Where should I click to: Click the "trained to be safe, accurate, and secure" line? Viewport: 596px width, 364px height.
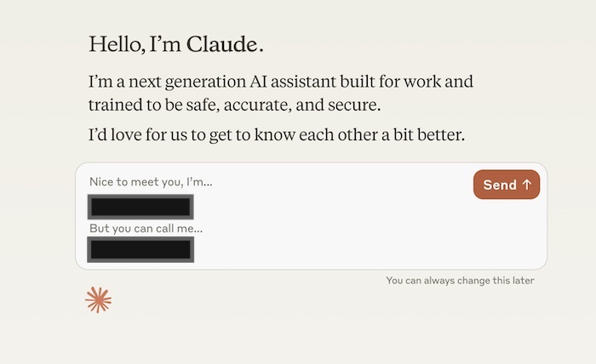coord(245,105)
